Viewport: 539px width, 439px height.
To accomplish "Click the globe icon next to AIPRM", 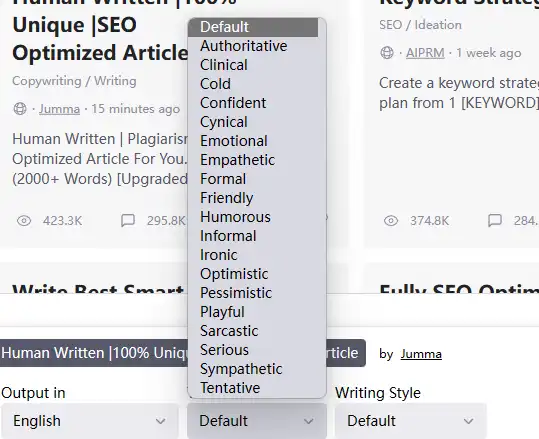I will point(387,53).
